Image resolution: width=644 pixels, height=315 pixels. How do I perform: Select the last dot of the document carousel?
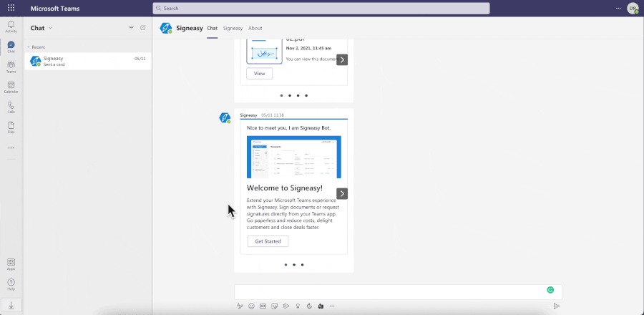click(306, 96)
